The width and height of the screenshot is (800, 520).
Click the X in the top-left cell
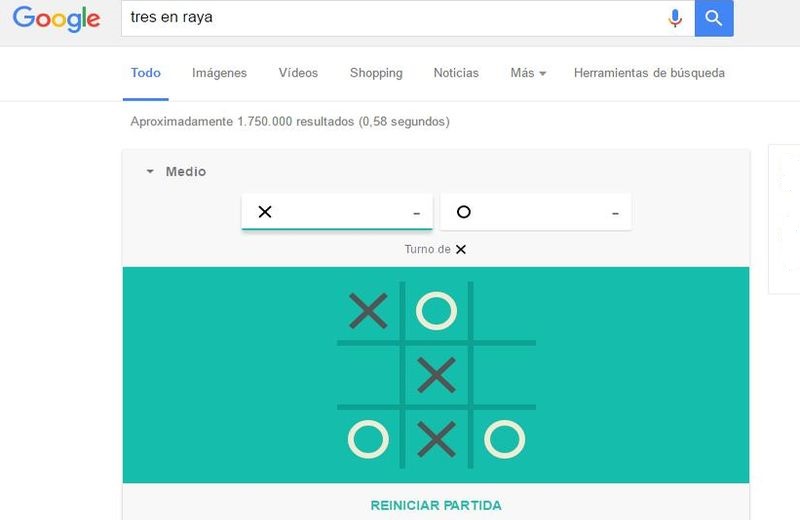coord(368,311)
